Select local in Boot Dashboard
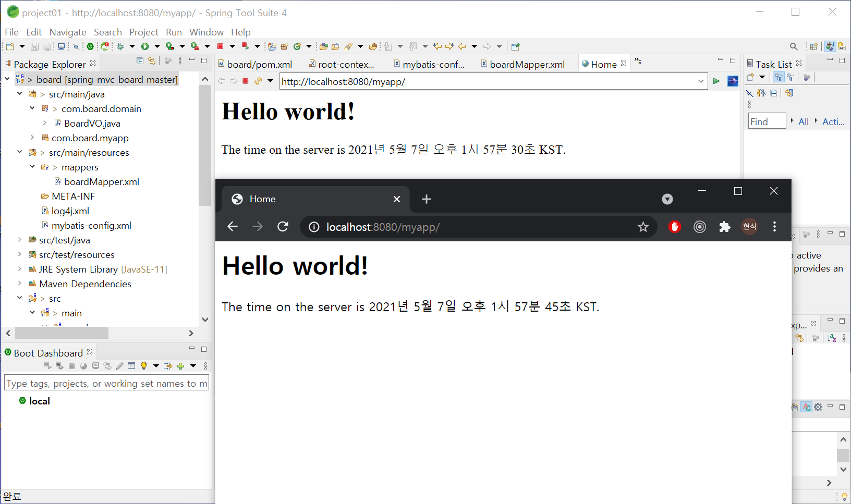The height and width of the screenshot is (504, 851). [40, 401]
